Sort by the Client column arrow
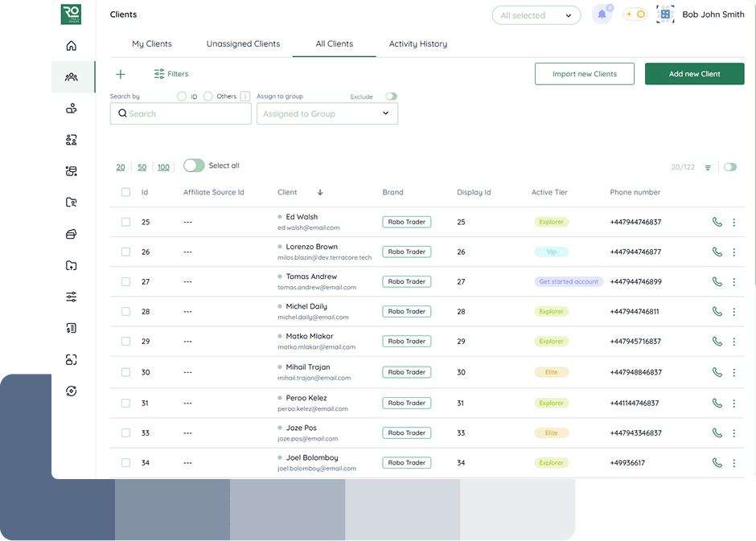Image resolution: width=756 pixels, height=541 pixels. click(319, 192)
